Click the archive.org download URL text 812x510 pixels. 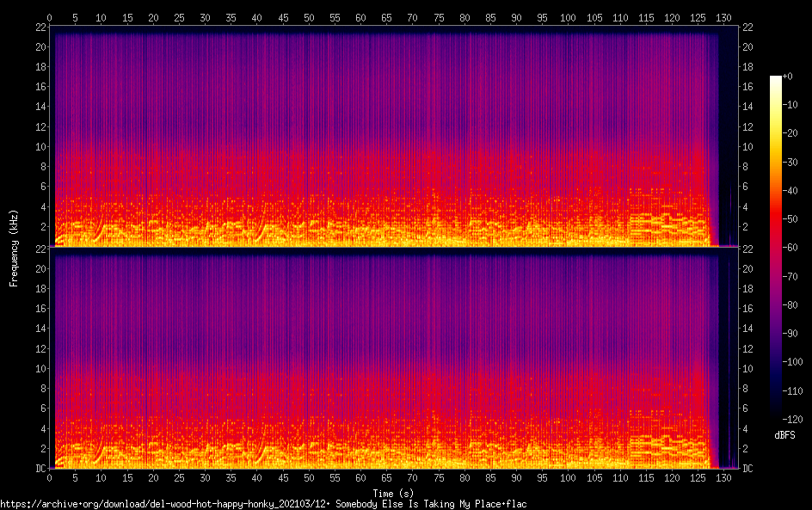[263, 504]
